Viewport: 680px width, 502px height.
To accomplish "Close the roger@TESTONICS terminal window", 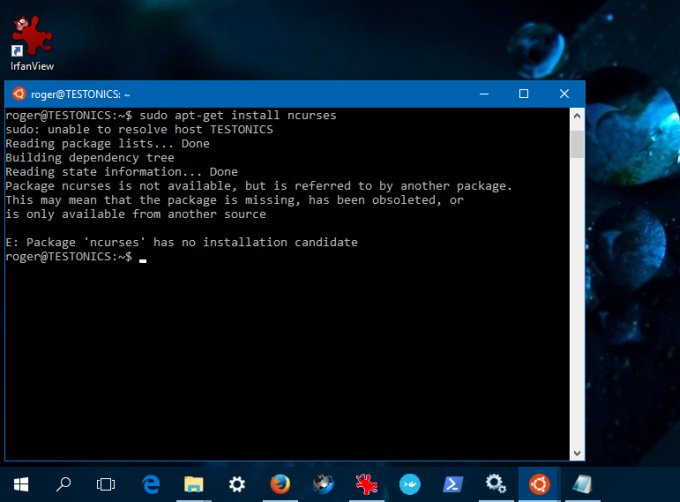I will [x=564, y=94].
